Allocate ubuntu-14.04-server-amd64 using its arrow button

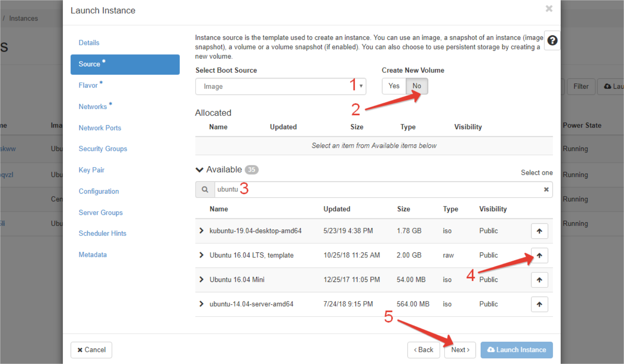[539, 304]
